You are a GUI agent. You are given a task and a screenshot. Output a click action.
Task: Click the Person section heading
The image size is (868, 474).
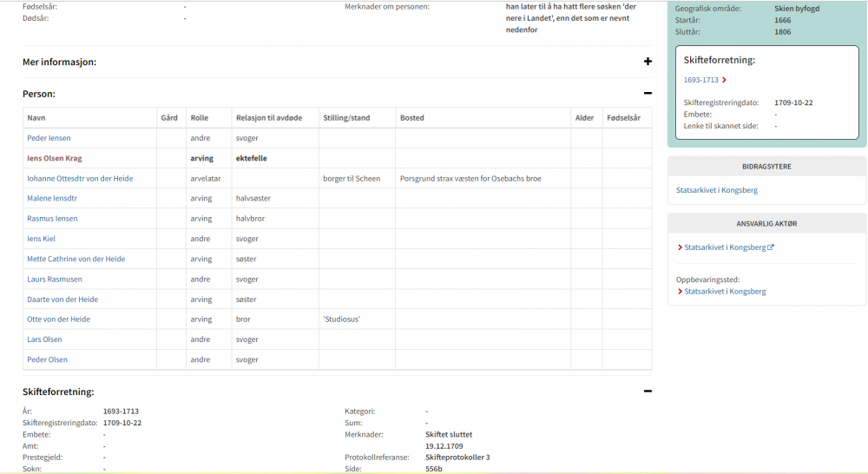39,94
